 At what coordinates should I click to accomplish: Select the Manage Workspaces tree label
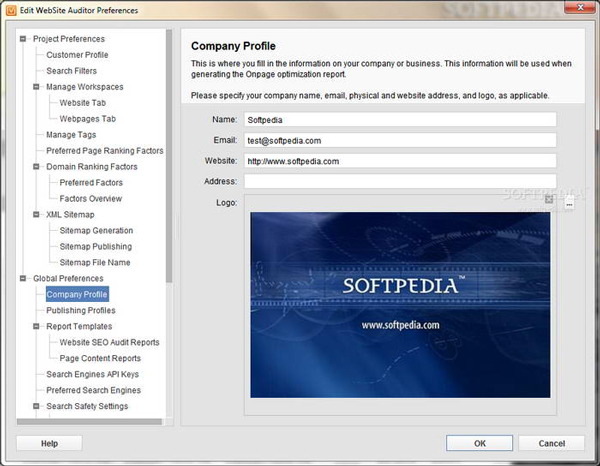coord(85,87)
